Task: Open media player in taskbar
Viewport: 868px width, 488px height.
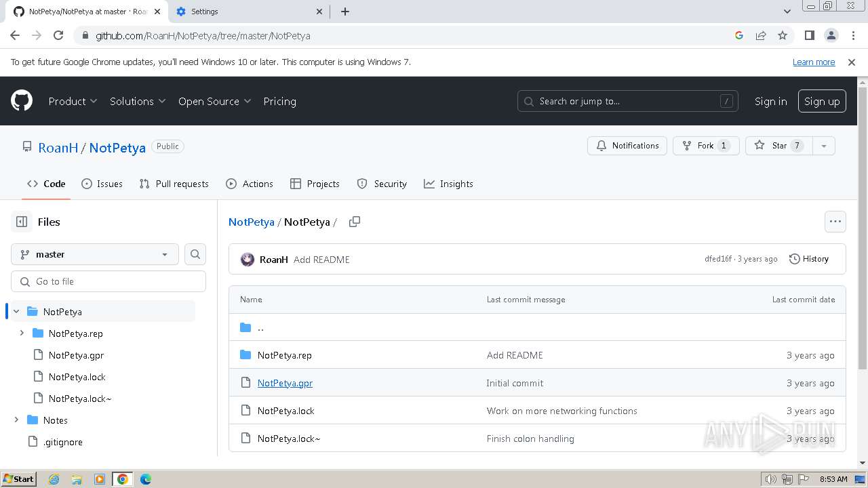Action: (100, 479)
